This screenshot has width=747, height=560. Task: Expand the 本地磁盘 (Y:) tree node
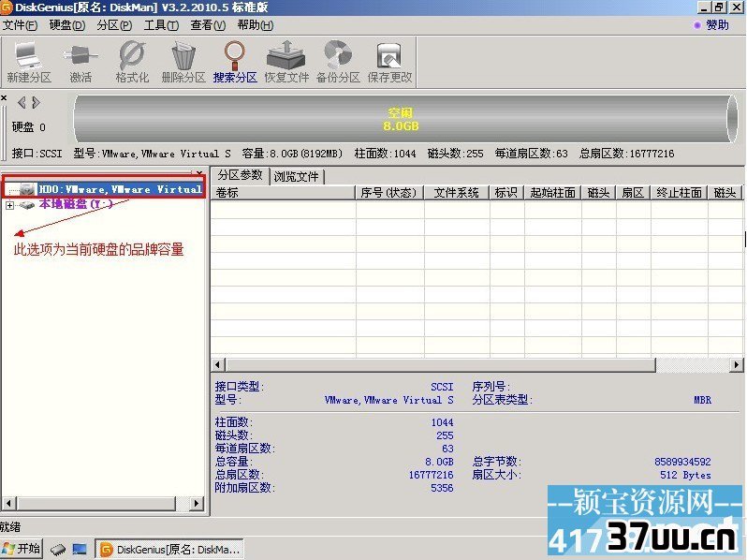click(9, 205)
